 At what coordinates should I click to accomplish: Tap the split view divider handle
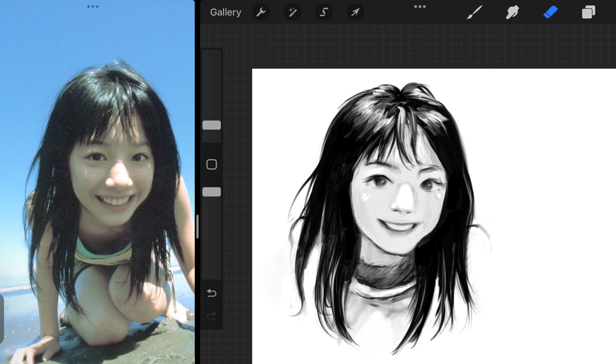pos(198,227)
